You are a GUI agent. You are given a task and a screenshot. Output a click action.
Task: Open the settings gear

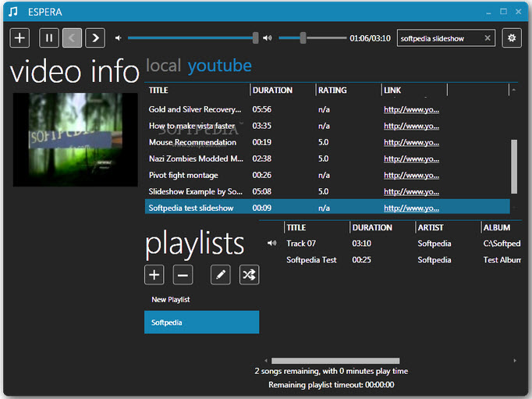point(512,37)
